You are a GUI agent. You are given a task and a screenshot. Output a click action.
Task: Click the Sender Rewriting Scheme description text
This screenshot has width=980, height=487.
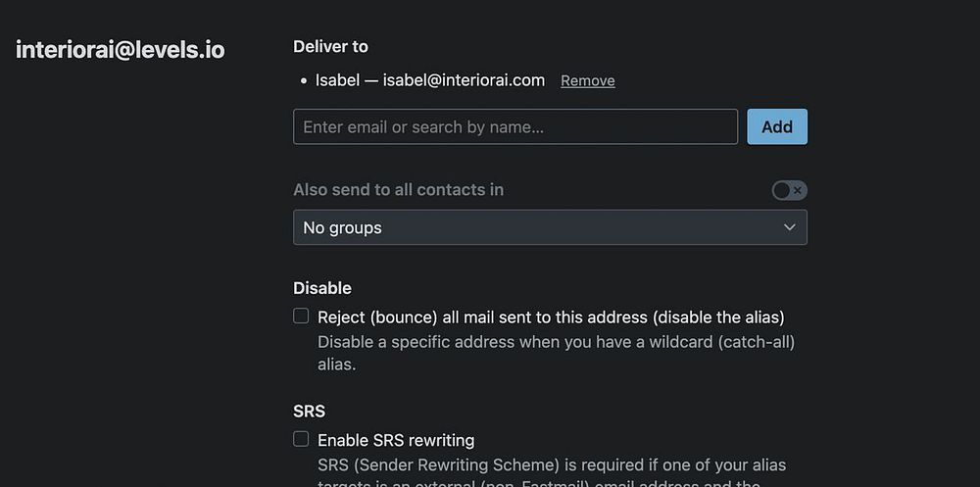click(x=552, y=464)
